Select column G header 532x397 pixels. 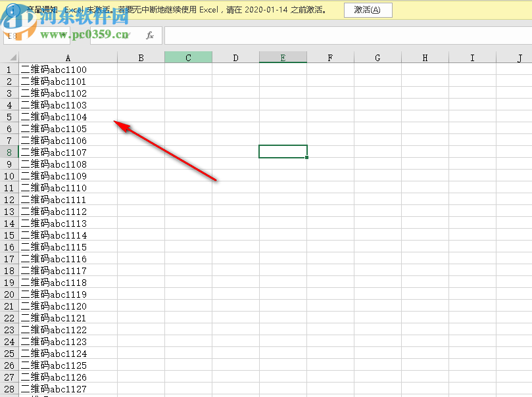[x=377, y=57]
